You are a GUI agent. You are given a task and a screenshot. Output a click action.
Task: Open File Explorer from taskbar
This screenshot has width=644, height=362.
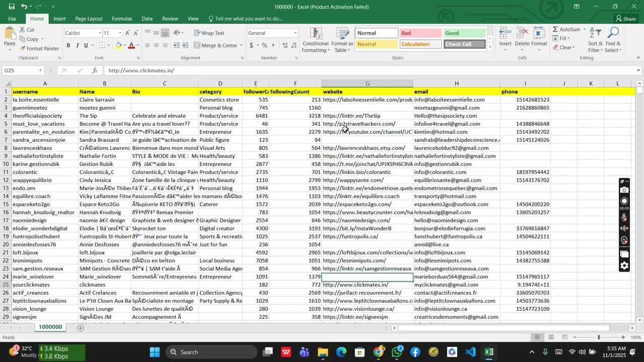(323, 352)
